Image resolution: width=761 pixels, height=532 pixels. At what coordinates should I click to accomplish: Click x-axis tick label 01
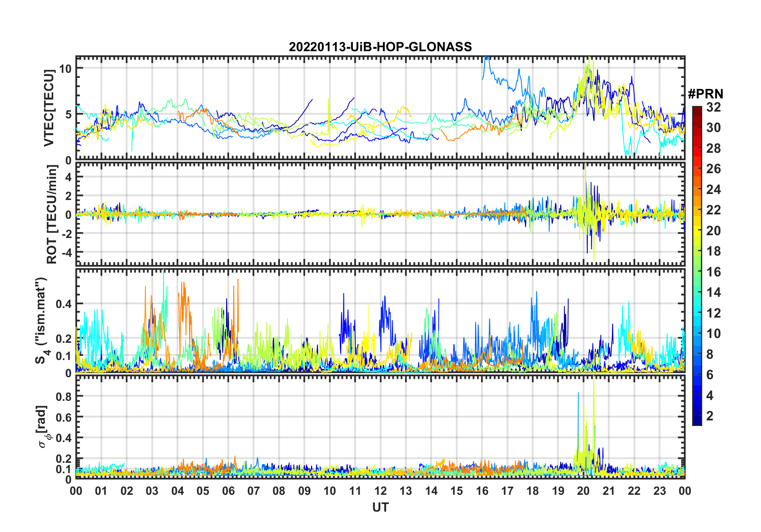101,491
